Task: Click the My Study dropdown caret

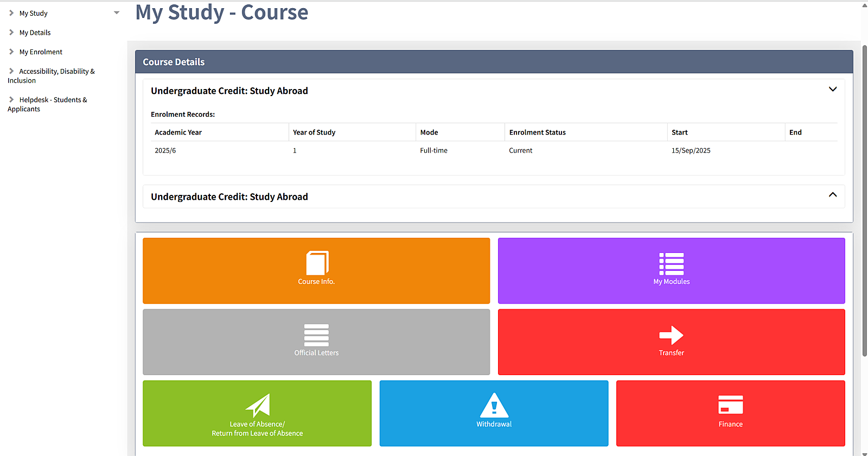Action: pyautogui.click(x=117, y=13)
